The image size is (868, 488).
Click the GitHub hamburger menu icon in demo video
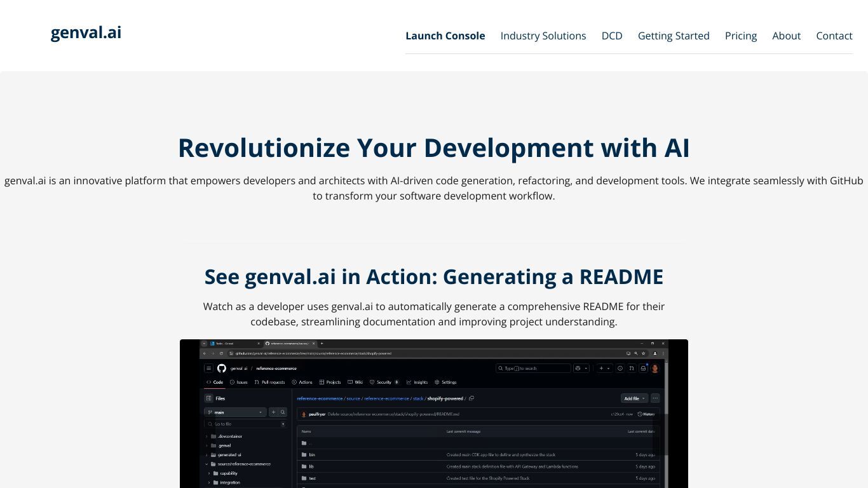[208, 369]
